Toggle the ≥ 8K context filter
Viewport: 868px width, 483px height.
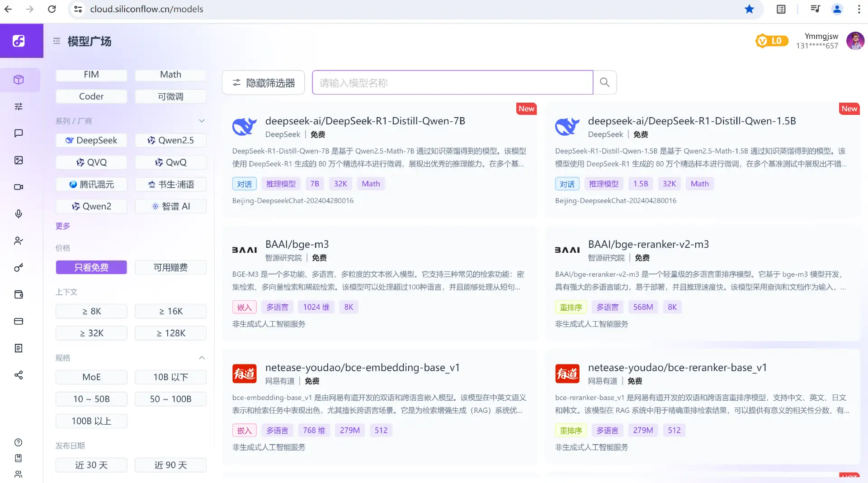point(91,311)
